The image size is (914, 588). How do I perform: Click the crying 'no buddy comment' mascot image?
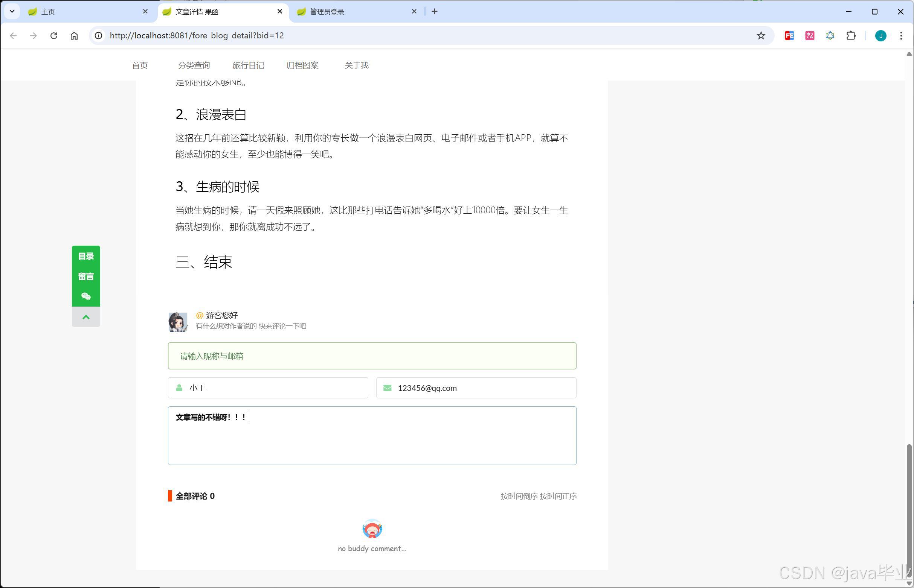pyautogui.click(x=372, y=529)
